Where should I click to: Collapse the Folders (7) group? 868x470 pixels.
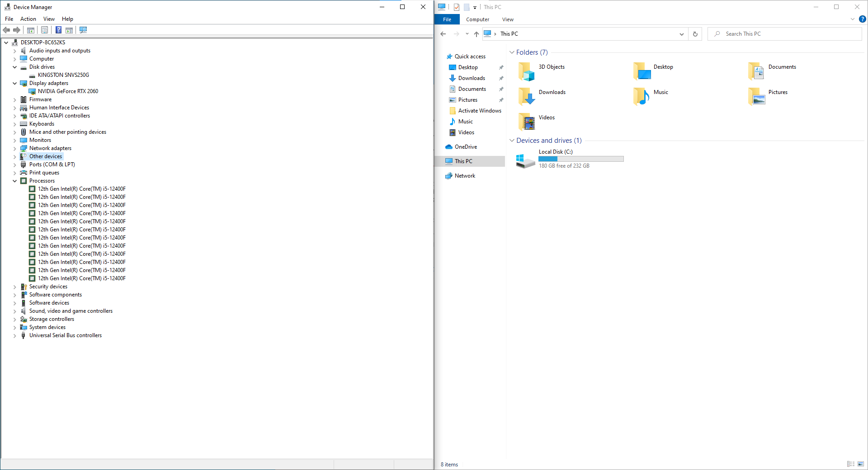coord(512,52)
